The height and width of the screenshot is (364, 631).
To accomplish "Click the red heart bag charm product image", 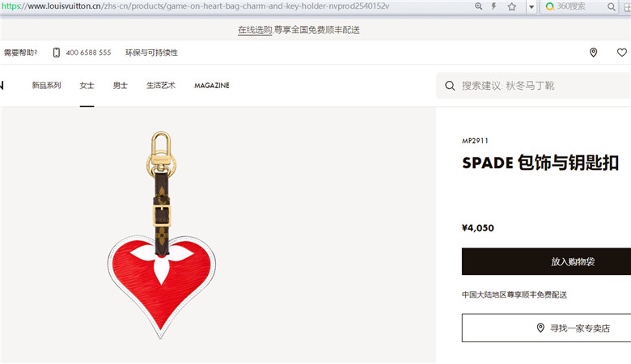I will pyautogui.click(x=161, y=235).
